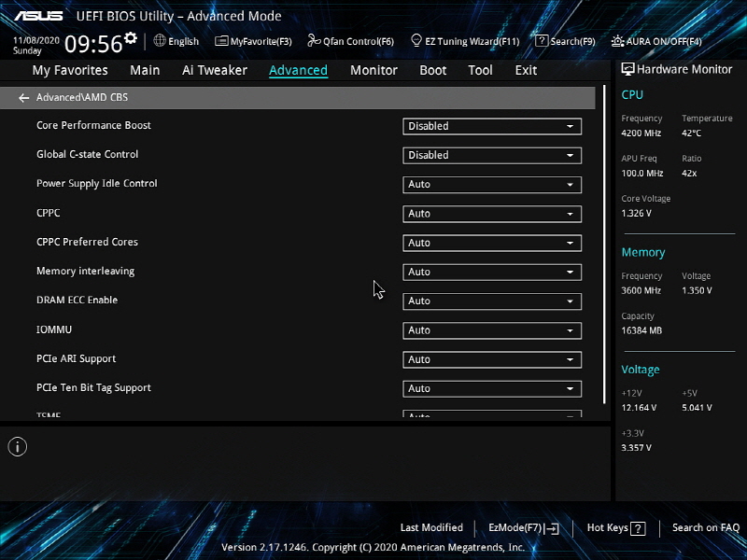Open MyFavorite(F3) list

(253, 41)
